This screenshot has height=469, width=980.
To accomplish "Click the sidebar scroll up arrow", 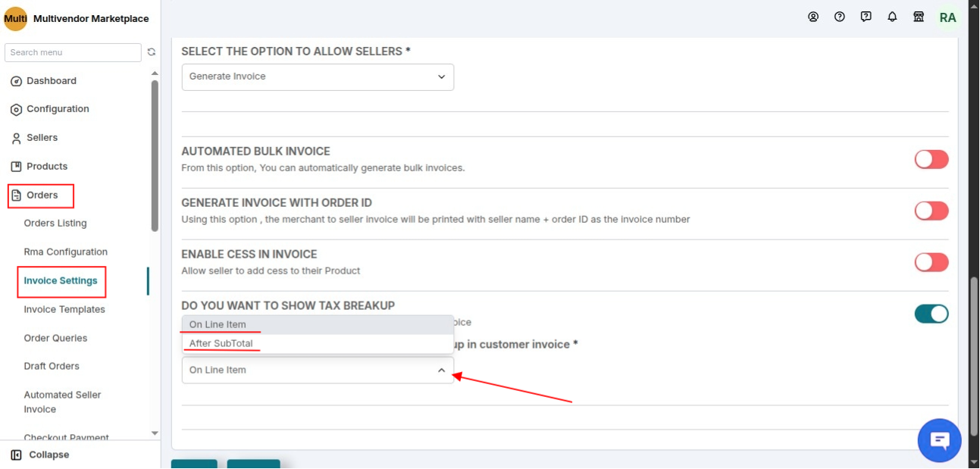I will coord(155,73).
